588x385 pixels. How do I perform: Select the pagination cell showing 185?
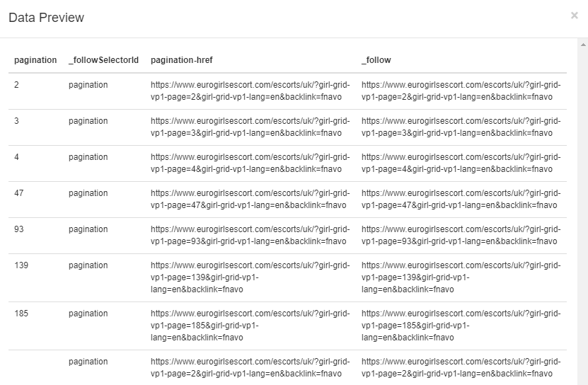coord(21,314)
